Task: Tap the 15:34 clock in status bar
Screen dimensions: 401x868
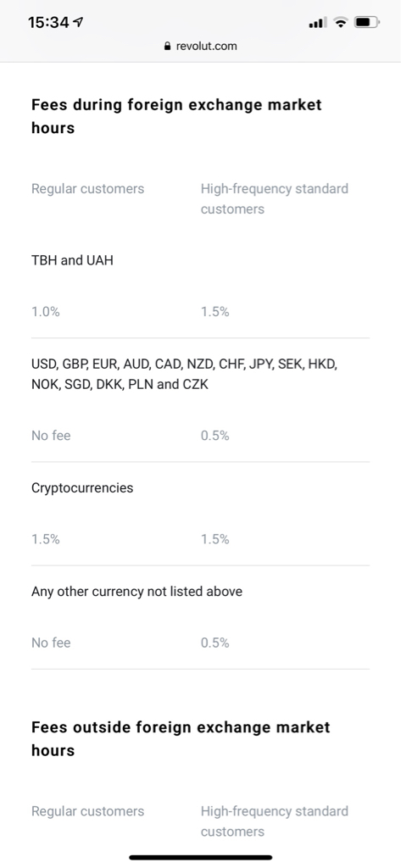Action: (x=48, y=22)
